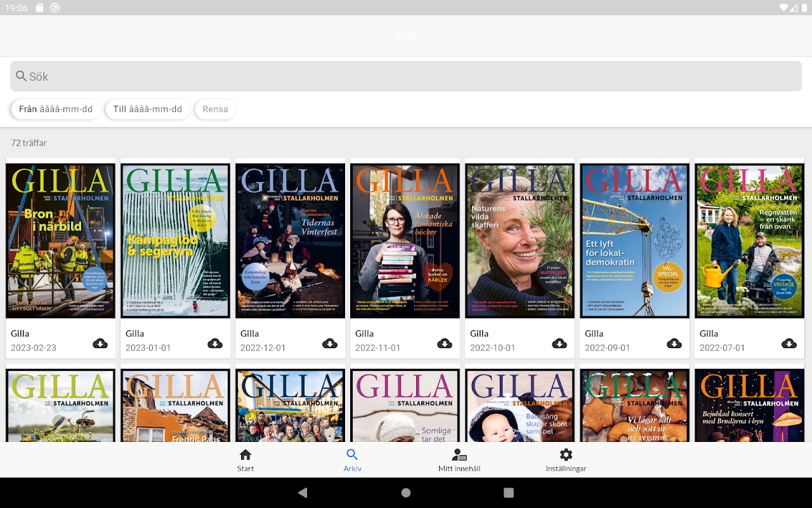812x508 pixels.
Task: Download the Gilla 2022-11-01 issue
Action: [445, 344]
